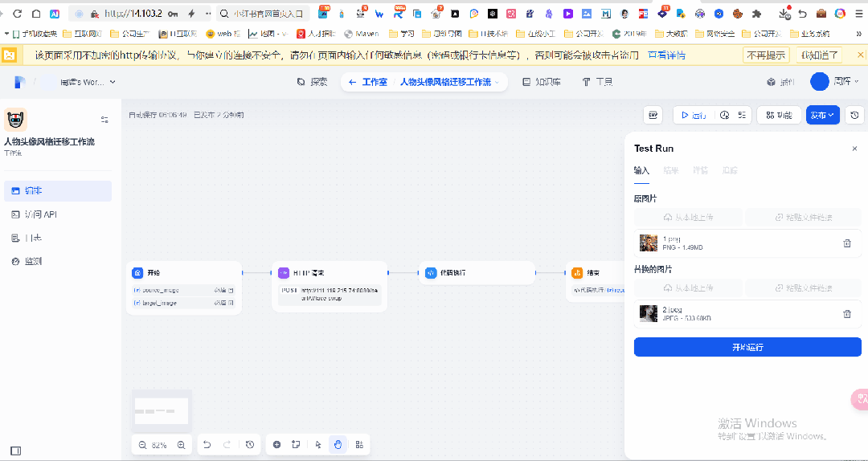Click the add node plus icon
The height and width of the screenshot is (461, 868).
pos(277,444)
